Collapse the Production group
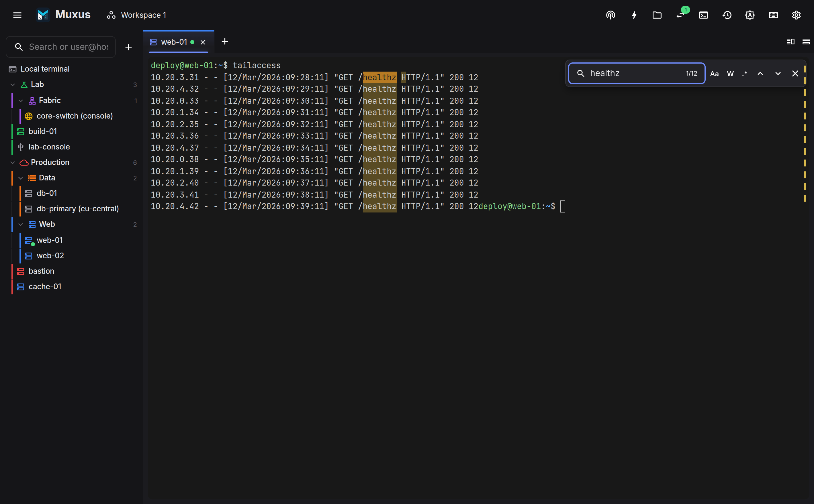Screen dimensions: 814x504 tap(13, 162)
